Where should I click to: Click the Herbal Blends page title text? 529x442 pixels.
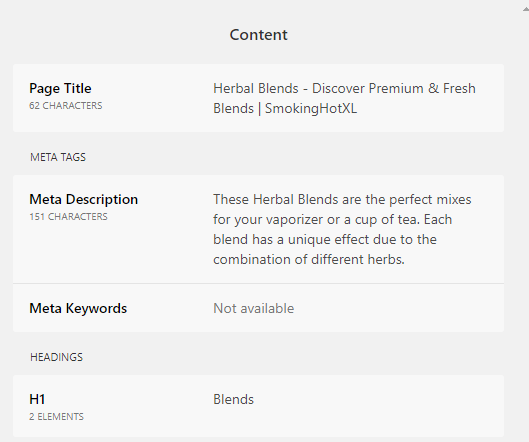click(344, 98)
